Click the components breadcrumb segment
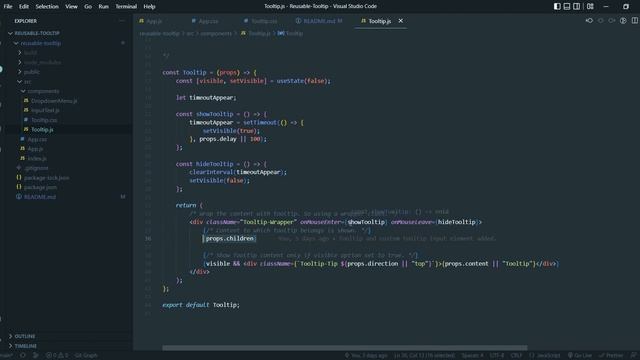This screenshot has height=360, width=640. (216, 33)
